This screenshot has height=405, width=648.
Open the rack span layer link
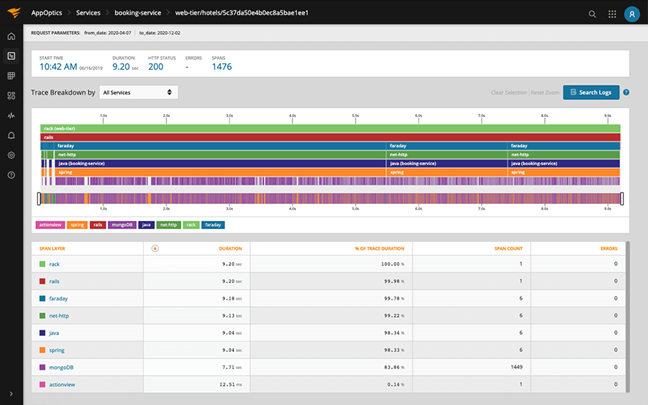(54, 264)
